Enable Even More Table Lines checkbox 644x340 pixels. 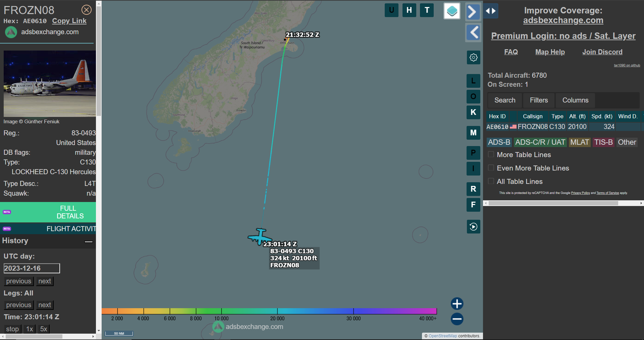coord(491,168)
